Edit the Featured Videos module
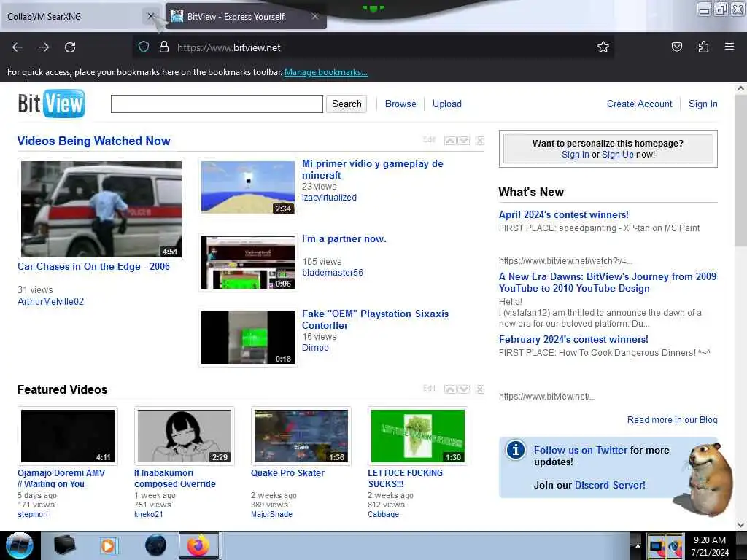The width and height of the screenshot is (747, 560). [x=429, y=388]
